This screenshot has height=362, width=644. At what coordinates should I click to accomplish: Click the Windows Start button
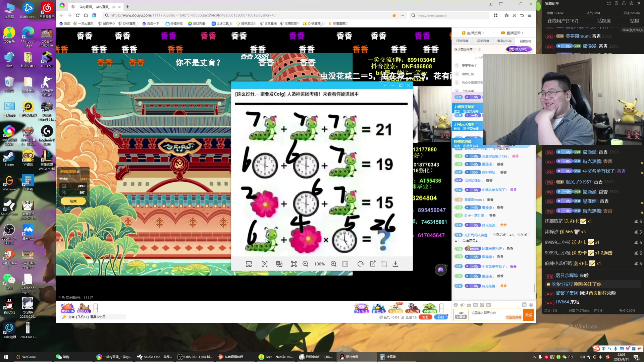(6, 357)
